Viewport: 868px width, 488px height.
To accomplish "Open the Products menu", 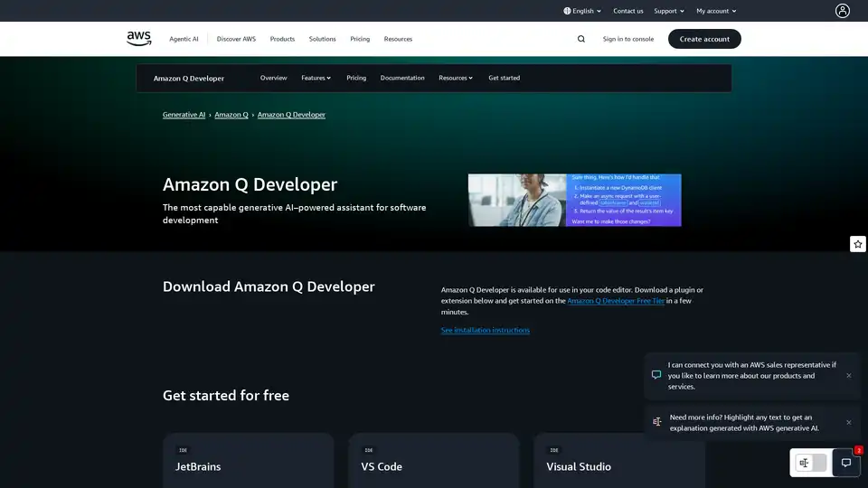I will coord(282,39).
